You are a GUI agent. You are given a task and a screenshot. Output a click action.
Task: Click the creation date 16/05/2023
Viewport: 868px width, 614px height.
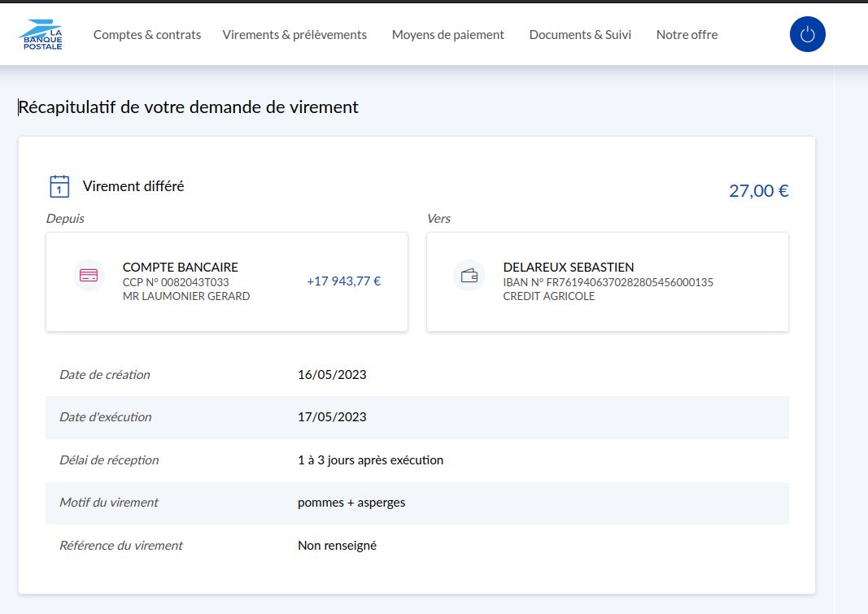(x=332, y=375)
